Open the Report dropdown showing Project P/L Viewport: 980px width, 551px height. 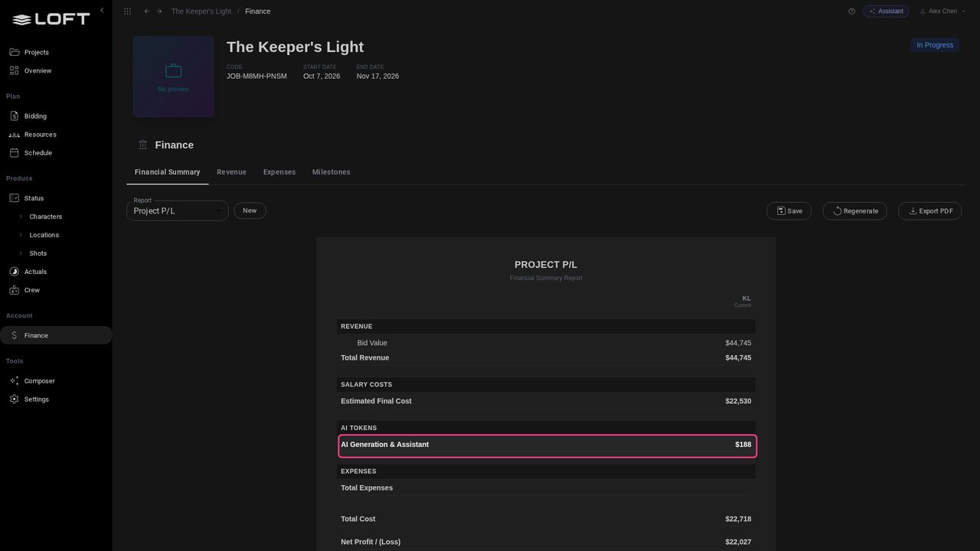tap(178, 210)
